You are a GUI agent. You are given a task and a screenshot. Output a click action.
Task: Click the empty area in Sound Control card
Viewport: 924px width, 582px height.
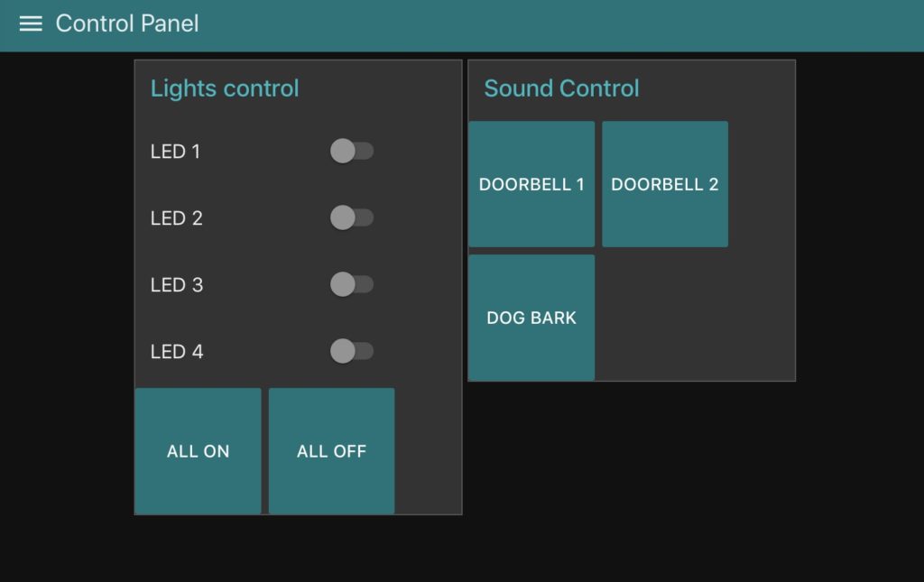[694, 318]
